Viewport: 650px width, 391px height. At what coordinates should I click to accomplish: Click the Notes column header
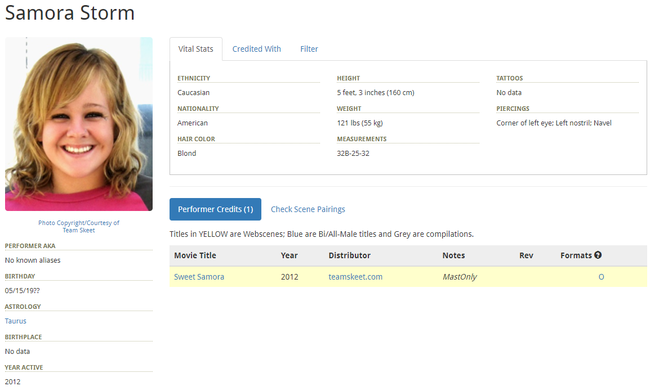tap(454, 255)
